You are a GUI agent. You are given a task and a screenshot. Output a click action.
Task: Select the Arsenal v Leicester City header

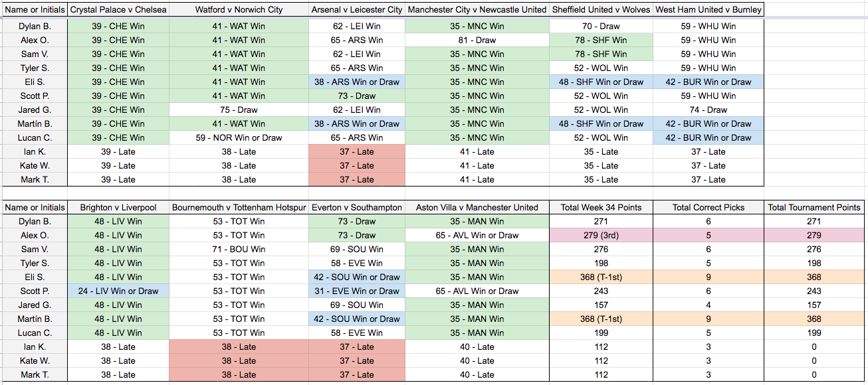[x=357, y=10]
